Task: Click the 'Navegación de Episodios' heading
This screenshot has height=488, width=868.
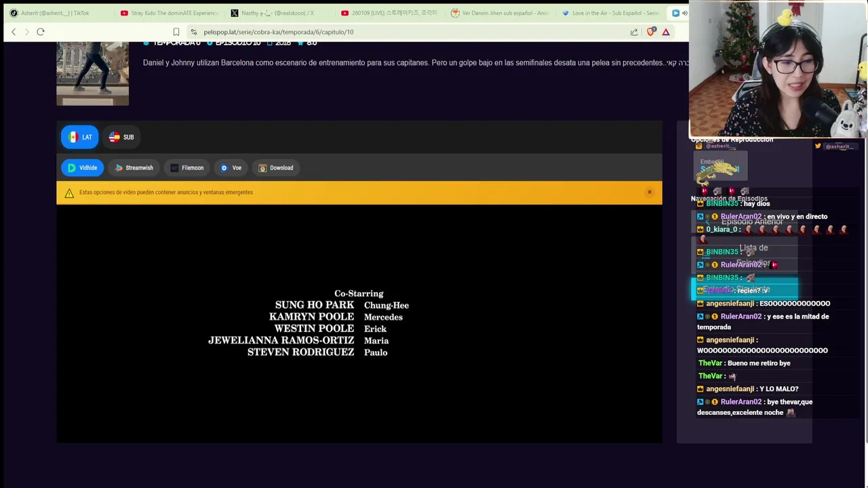Action: pyautogui.click(x=729, y=199)
